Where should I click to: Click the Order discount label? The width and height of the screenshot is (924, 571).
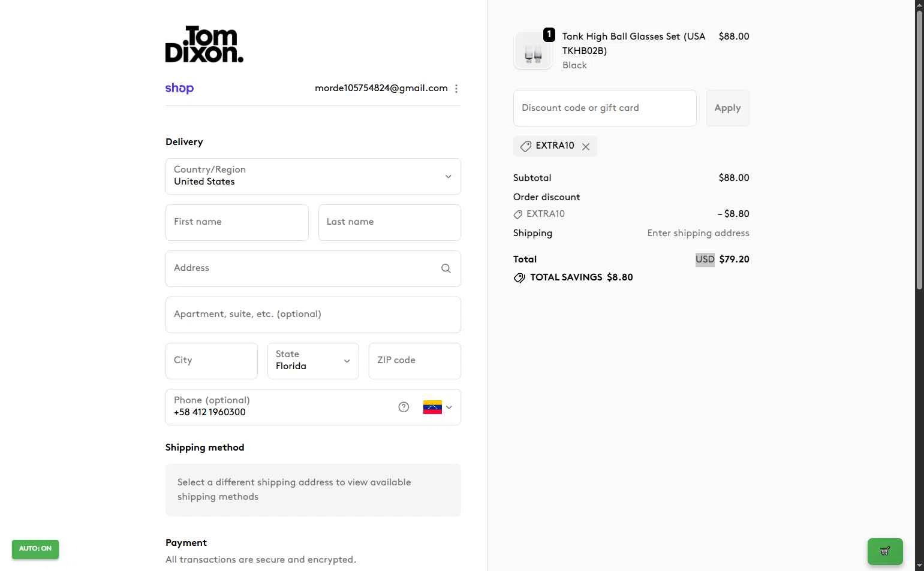coord(547,197)
